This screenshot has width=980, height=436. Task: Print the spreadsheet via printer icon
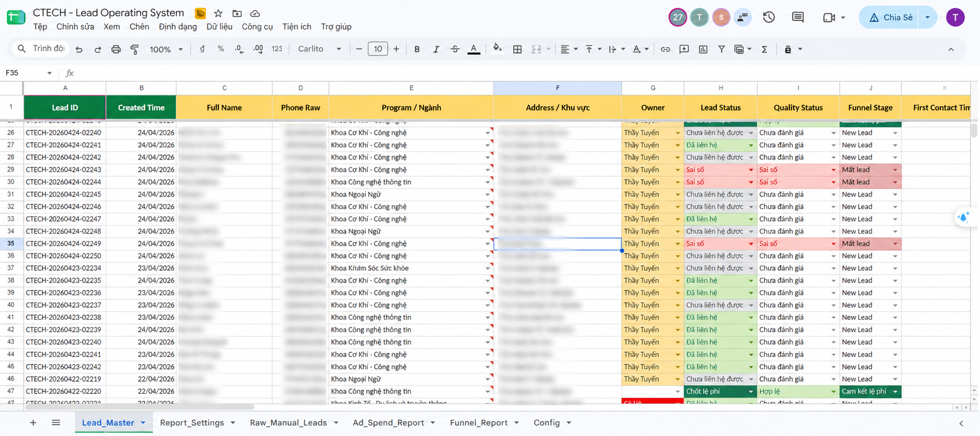116,49
